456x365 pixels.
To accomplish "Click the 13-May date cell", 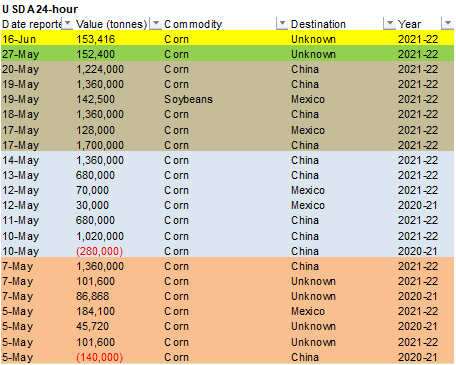I will coord(21,175).
